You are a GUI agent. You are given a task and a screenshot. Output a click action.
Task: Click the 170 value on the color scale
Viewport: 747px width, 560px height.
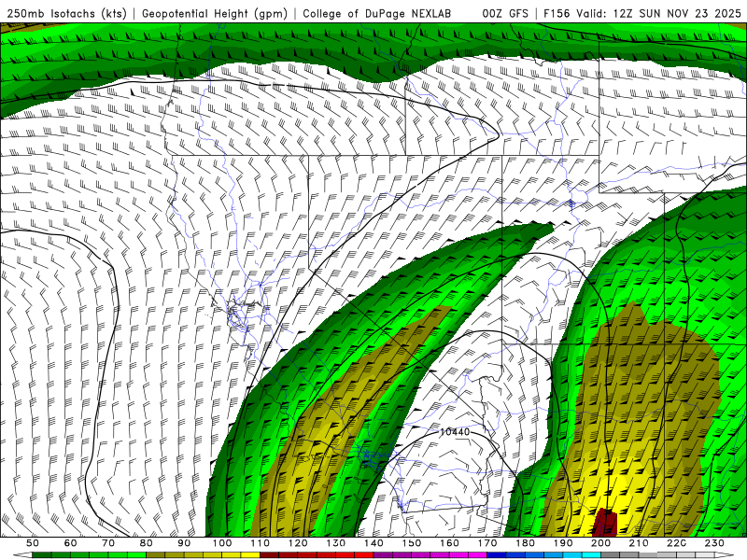point(487,543)
